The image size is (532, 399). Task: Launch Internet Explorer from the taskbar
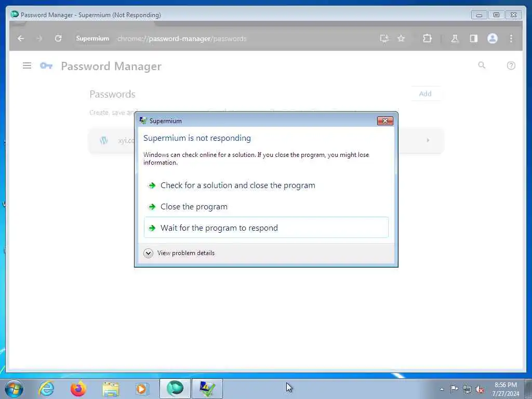(46, 389)
